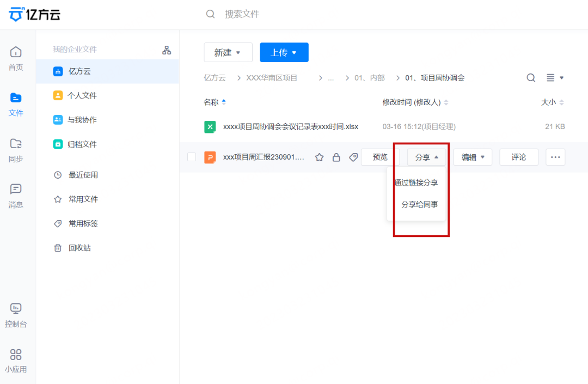The height and width of the screenshot is (384, 588).
Task: Choose 通过链接分享 from share menu
Action: [x=416, y=182]
